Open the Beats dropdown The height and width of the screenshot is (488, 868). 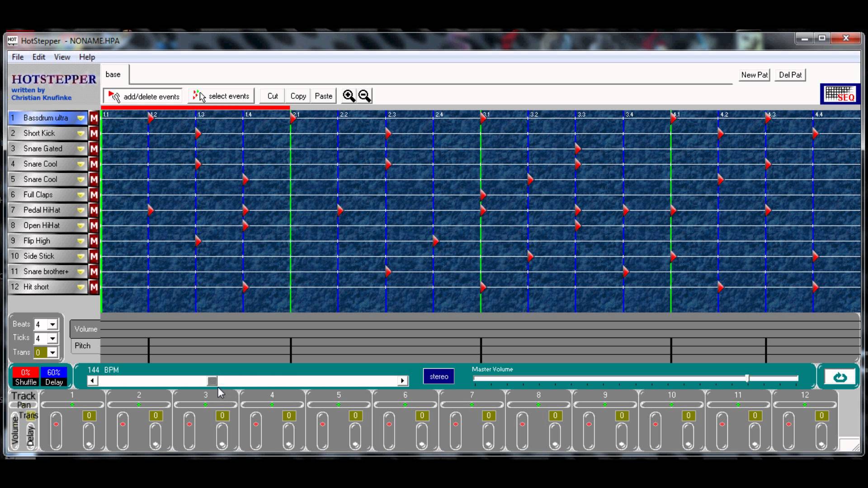[53, 324]
